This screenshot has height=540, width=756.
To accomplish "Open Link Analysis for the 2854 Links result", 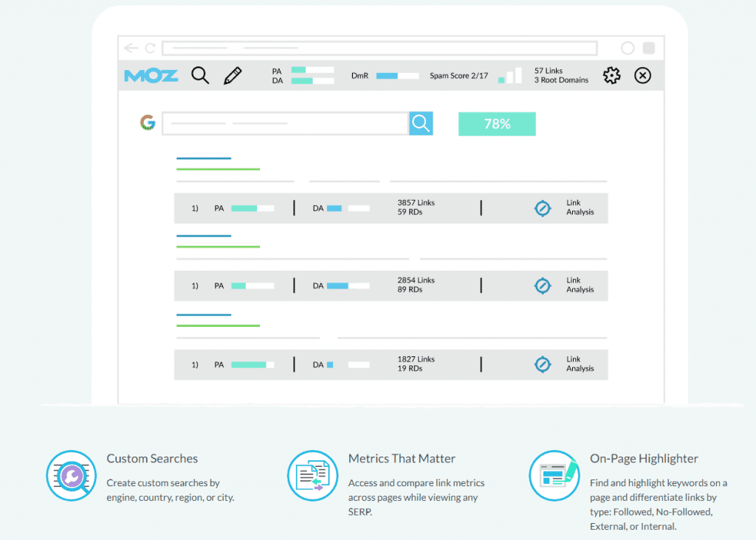I will [x=543, y=285].
